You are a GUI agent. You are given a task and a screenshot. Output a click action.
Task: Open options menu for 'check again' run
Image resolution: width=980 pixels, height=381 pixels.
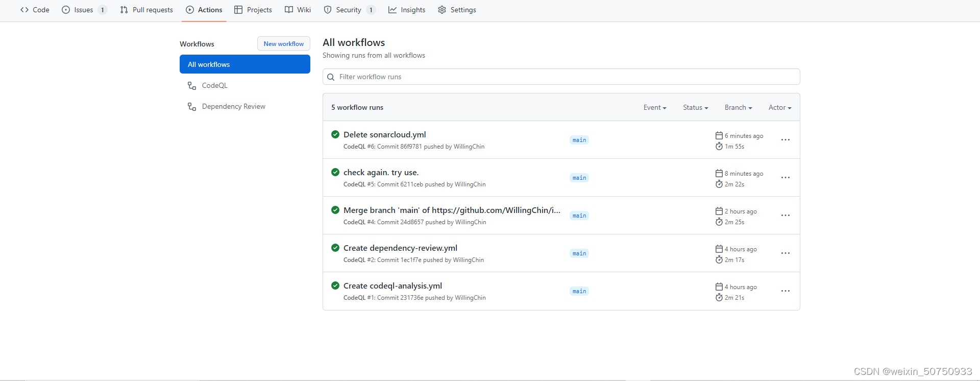(x=786, y=178)
